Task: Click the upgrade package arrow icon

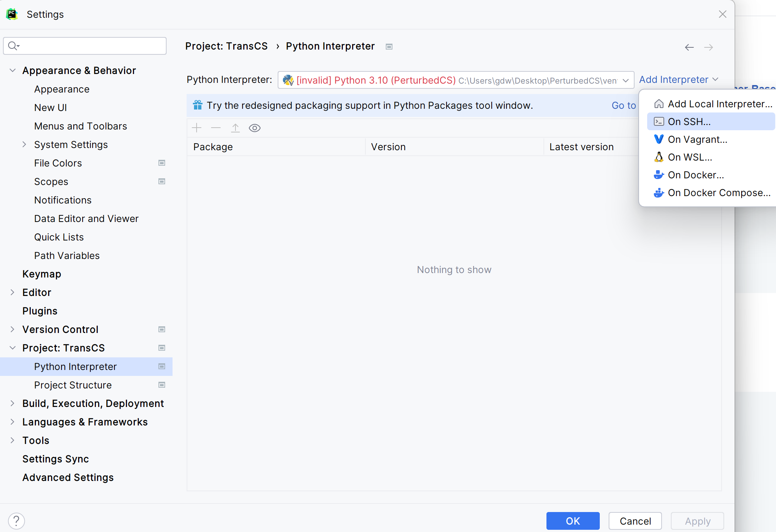Action: 235,128
